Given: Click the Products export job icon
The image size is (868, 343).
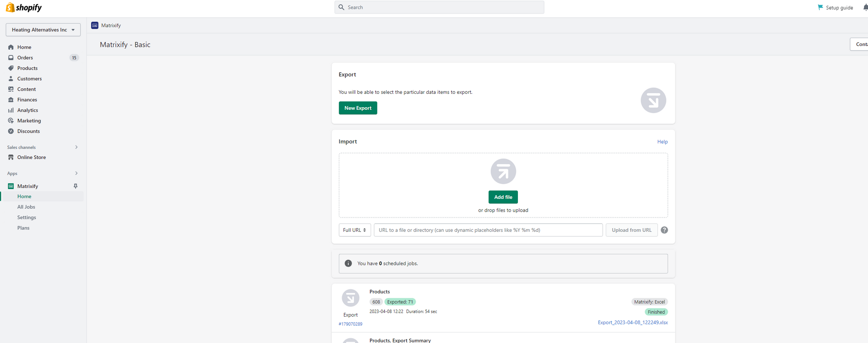Looking at the screenshot, I should tap(351, 298).
